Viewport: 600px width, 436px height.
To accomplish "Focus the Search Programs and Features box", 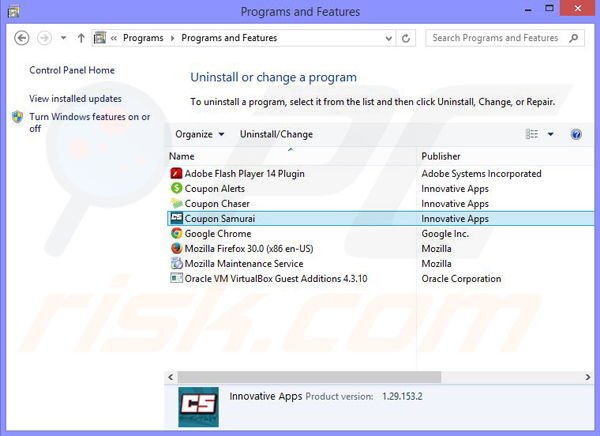I will click(505, 38).
